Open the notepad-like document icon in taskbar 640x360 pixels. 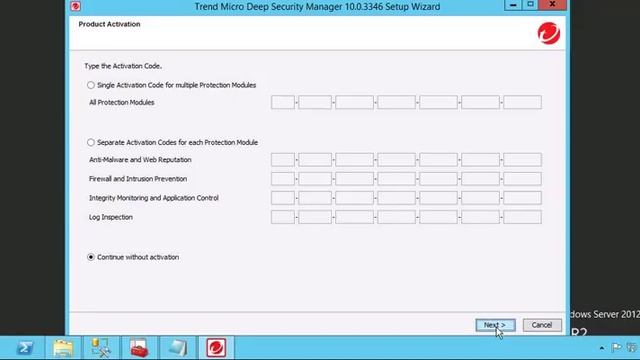click(x=178, y=348)
